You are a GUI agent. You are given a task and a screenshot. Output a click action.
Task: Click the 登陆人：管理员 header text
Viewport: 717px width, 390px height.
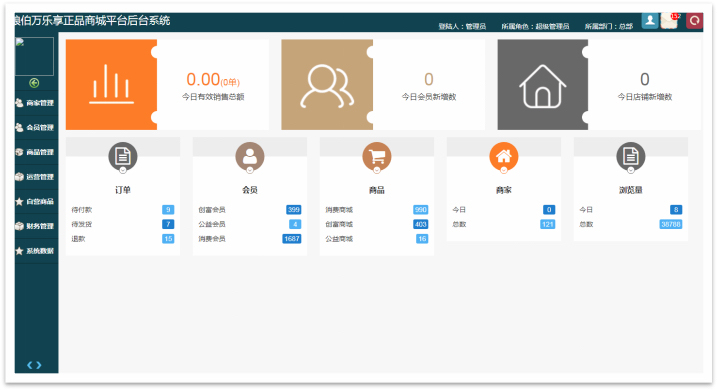coord(462,27)
